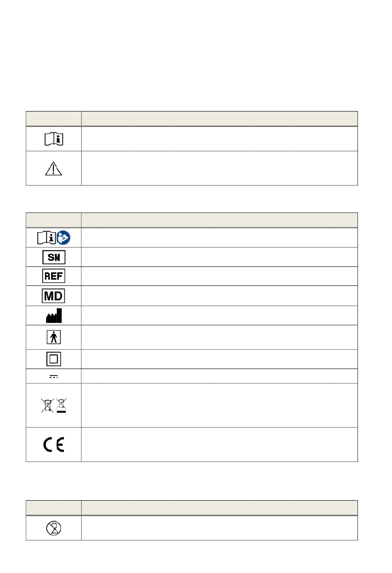Click the blank cell next to the do-not-reuse symbol
The height and width of the screenshot is (573, 392).
click(220, 528)
